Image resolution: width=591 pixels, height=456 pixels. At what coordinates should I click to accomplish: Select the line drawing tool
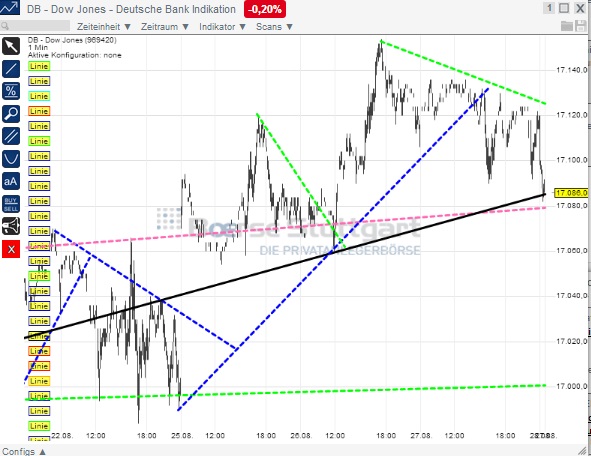pos(11,69)
